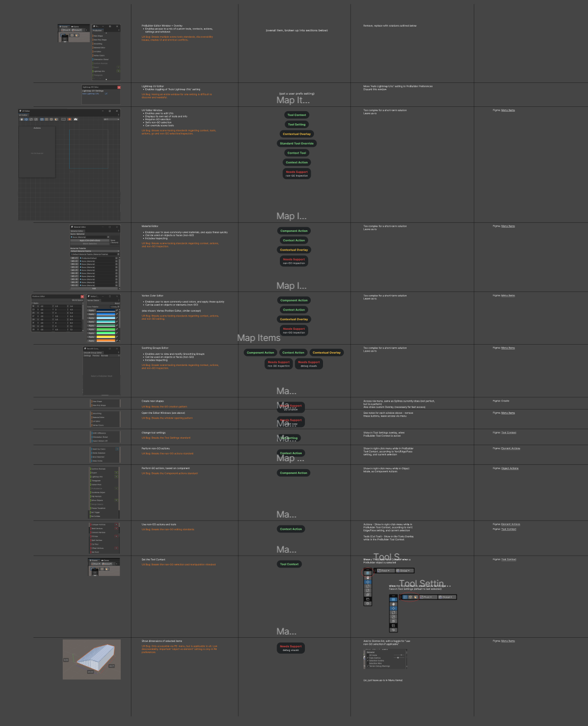Click the orange icon in UV Editor toolbar

[x=70, y=119]
